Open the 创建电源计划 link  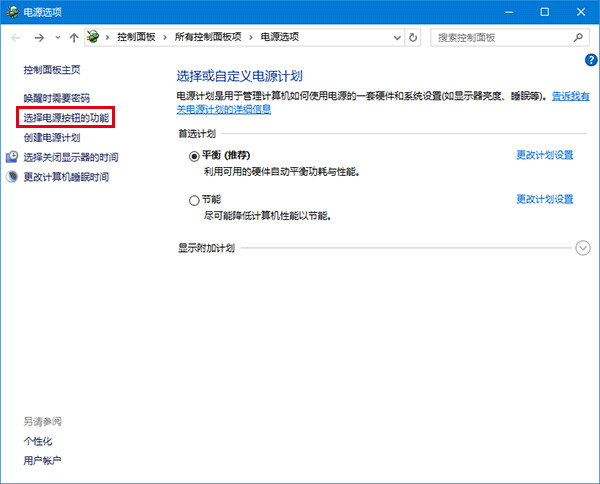click(52, 137)
